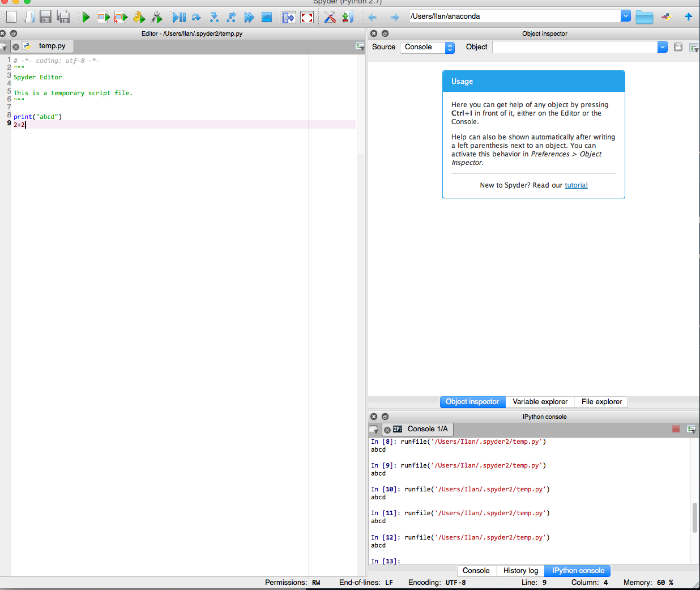The image size is (700, 590).
Task: Step over the current line in debugger
Action: coord(196,18)
